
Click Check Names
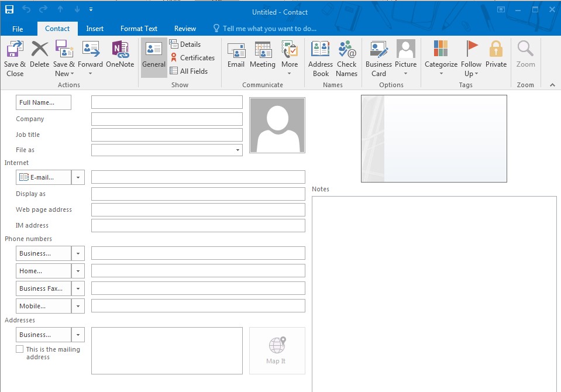pyautogui.click(x=347, y=59)
